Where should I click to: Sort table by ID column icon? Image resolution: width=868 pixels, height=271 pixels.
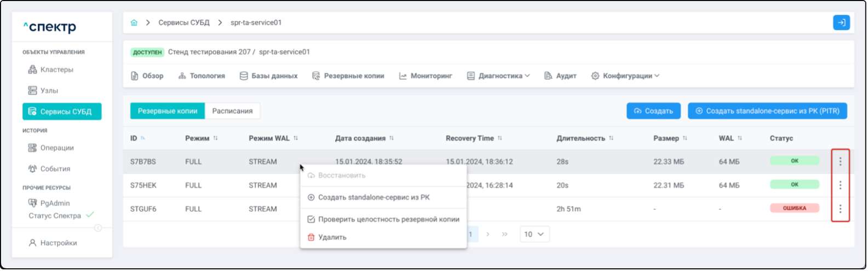pyautogui.click(x=143, y=139)
